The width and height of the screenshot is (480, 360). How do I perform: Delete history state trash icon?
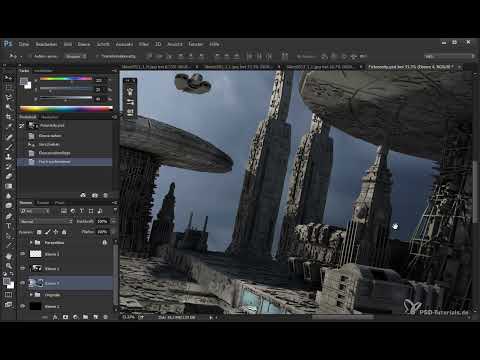coord(105,195)
